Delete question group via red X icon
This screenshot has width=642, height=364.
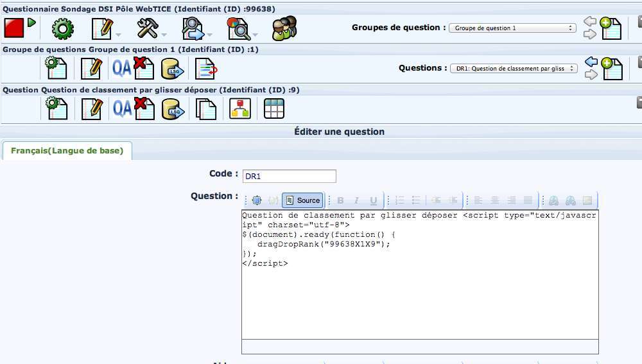pos(144,68)
